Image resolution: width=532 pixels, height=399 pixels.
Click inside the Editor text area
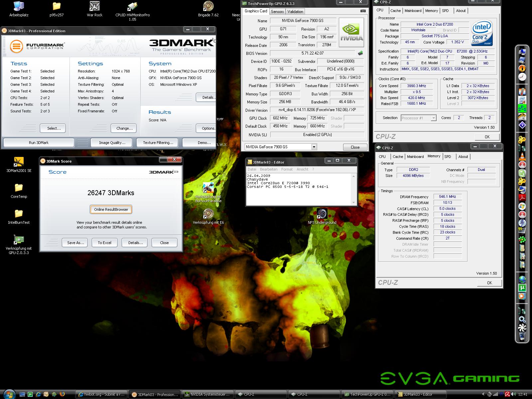click(299, 189)
